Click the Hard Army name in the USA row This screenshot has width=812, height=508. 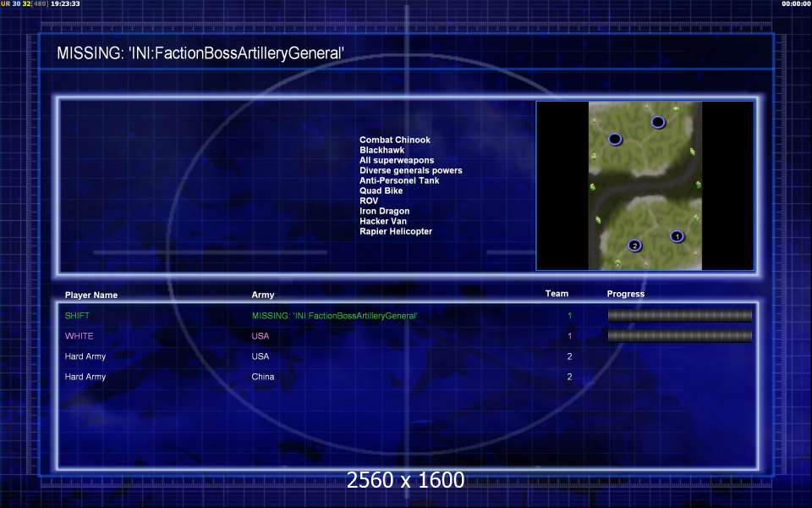click(85, 356)
